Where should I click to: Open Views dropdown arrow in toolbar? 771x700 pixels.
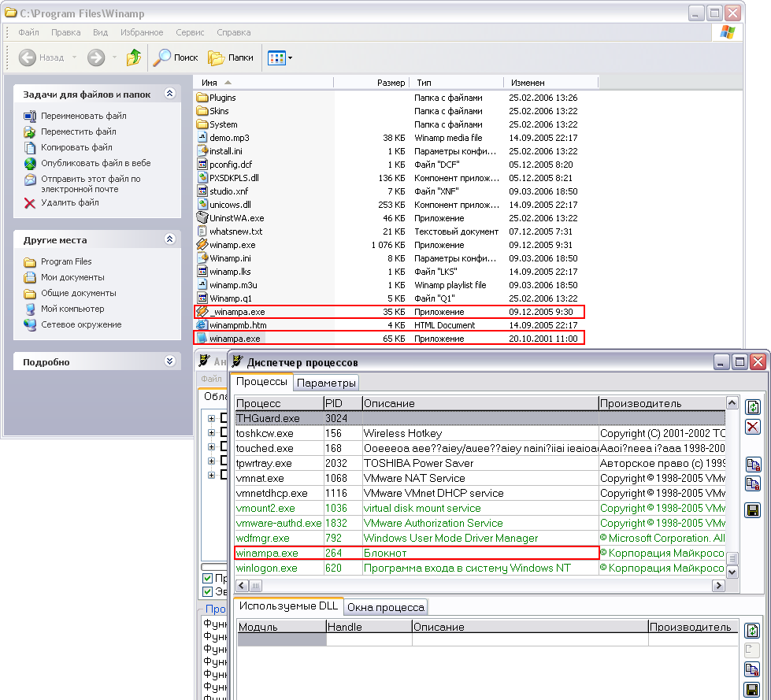290,57
